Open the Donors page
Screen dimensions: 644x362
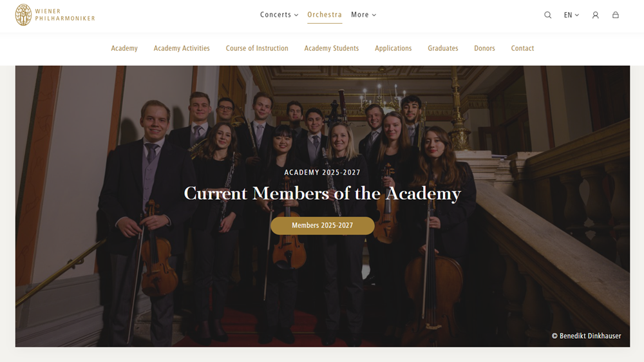click(484, 48)
